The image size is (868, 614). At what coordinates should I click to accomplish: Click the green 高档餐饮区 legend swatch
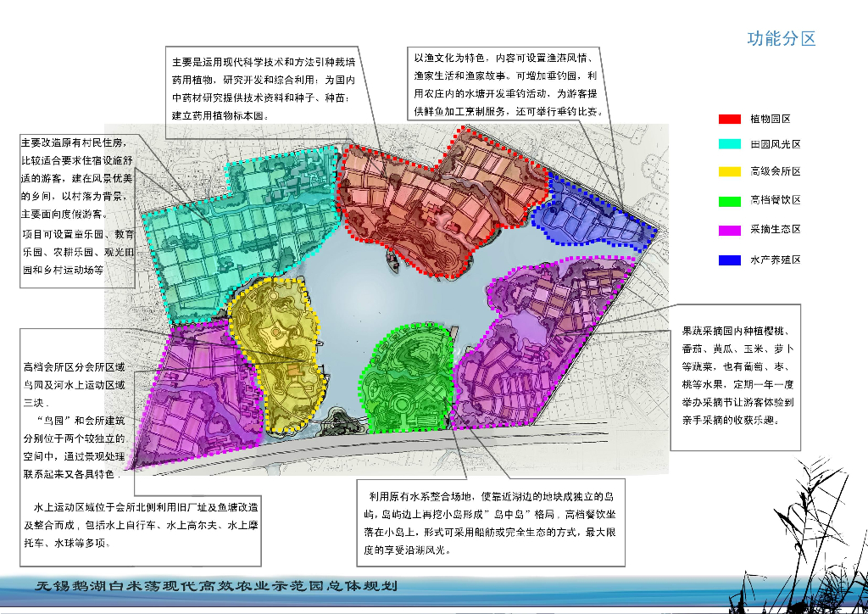731,201
